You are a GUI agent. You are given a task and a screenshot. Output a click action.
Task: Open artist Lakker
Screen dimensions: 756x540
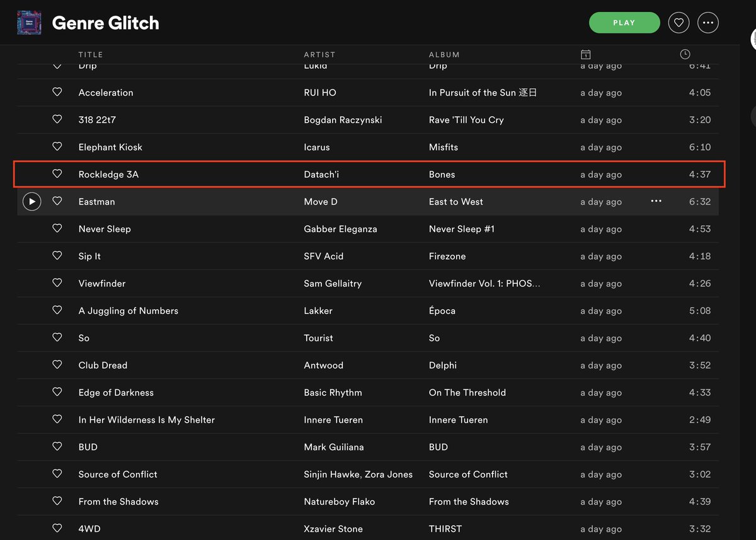(318, 311)
